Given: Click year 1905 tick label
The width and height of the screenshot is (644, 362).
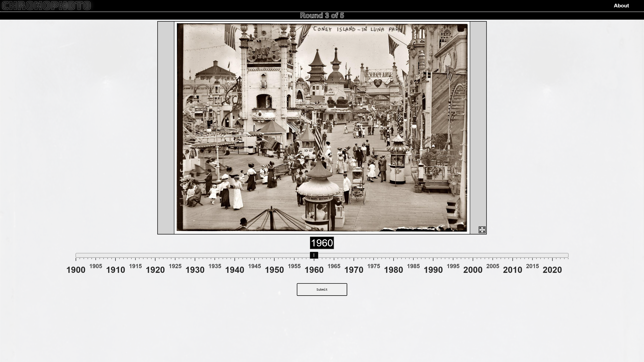Looking at the screenshot, I should click(96, 266).
